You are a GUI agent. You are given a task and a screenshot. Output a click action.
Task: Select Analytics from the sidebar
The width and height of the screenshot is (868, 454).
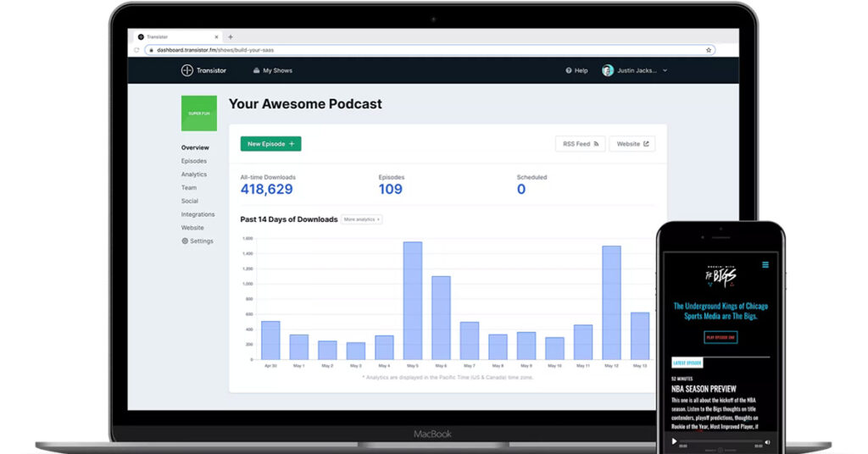(x=193, y=174)
